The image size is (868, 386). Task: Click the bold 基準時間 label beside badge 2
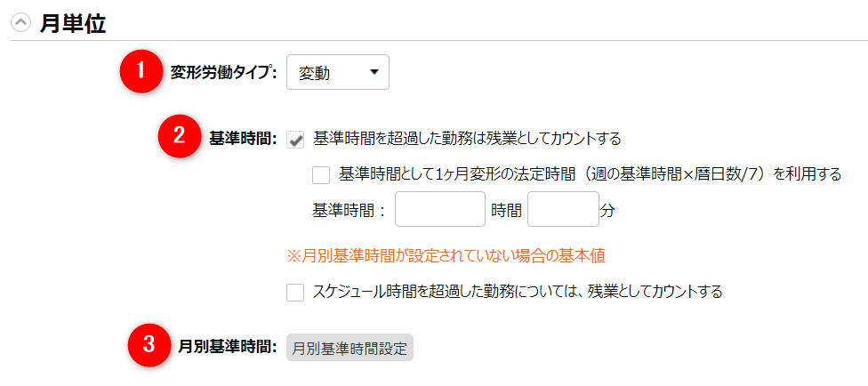click(243, 139)
